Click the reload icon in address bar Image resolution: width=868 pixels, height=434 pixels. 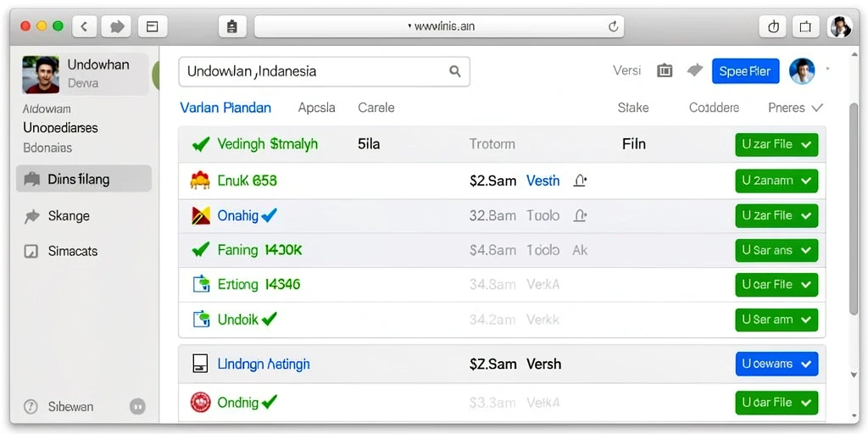click(x=613, y=26)
